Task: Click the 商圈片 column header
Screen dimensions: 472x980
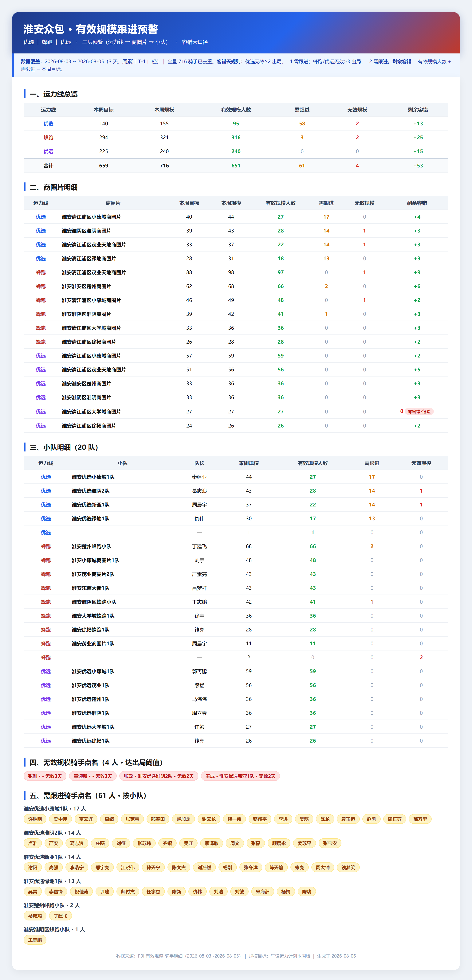Action: click(x=113, y=203)
